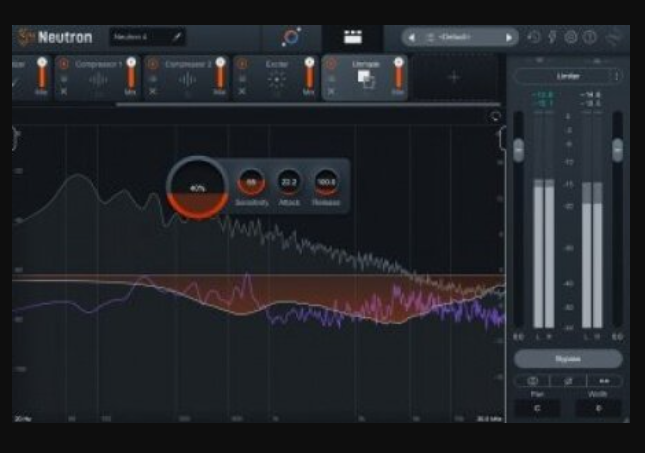Click the Neutron logo

pyautogui.click(x=56, y=37)
